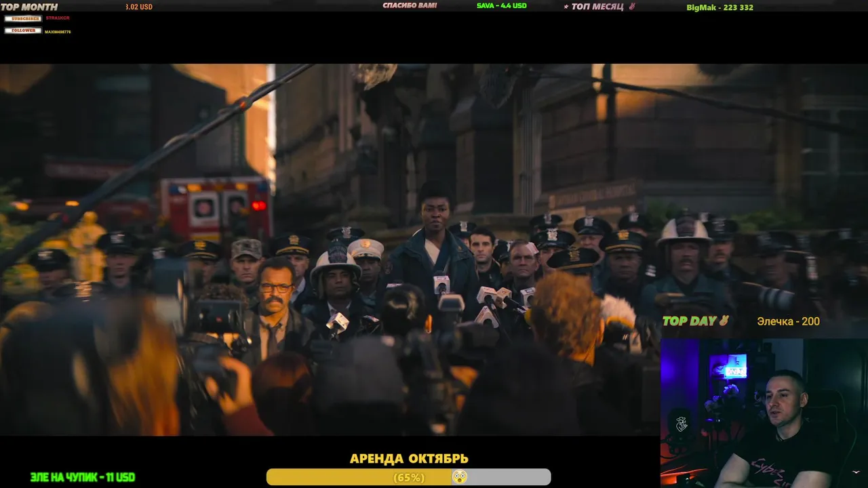
Task: Click the 'СПАСИБО ВАМ!' text
Action: point(410,5)
